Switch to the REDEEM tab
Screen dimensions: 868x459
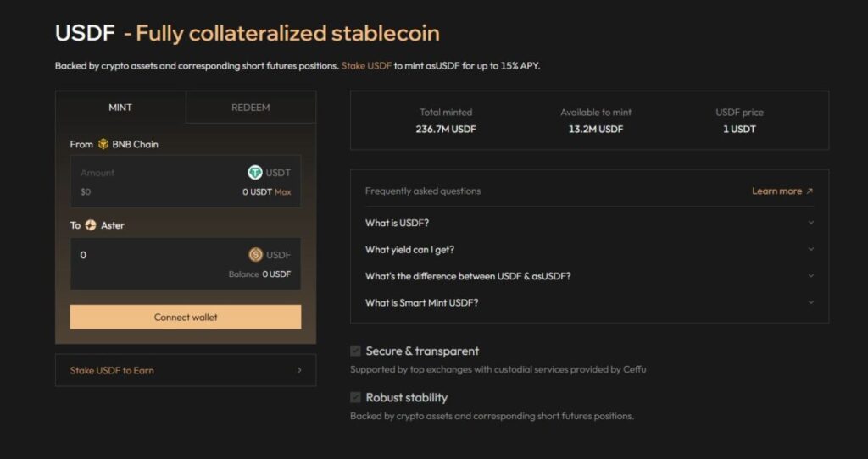[x=251, y=108]
